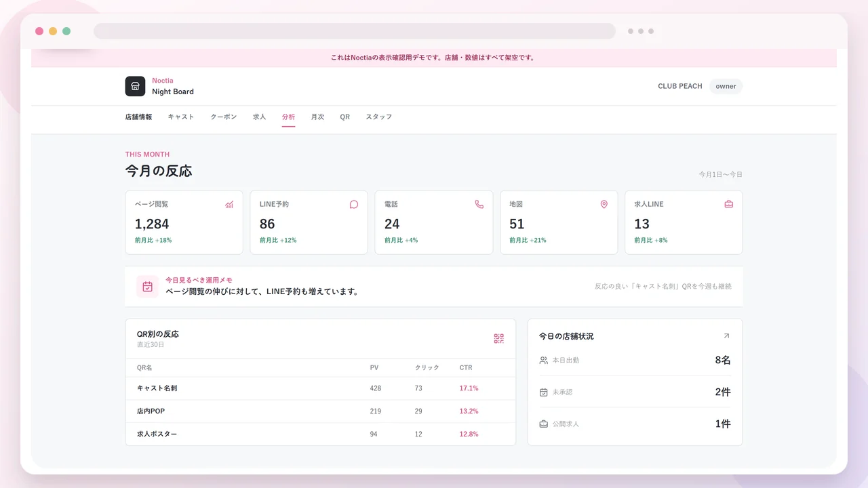Click the 今日の店舗状況 heading
This screenshot has width=868, height=488.
tap(566, 336)
